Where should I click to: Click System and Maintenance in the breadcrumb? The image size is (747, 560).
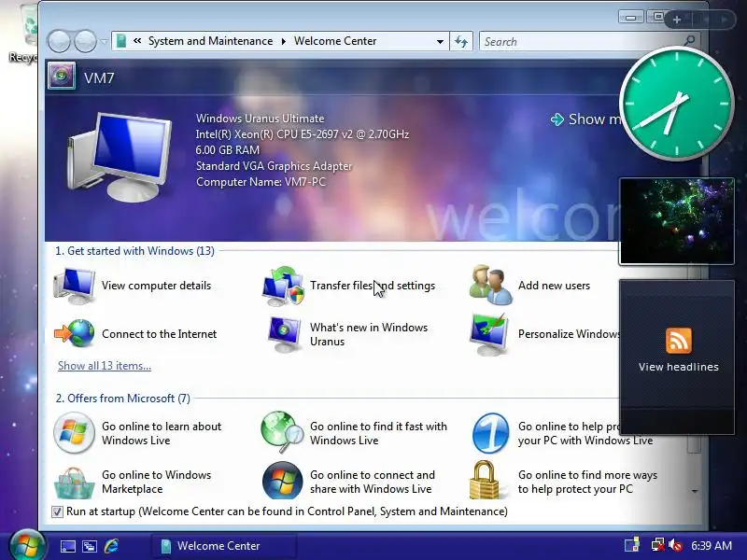coord(211,41)
